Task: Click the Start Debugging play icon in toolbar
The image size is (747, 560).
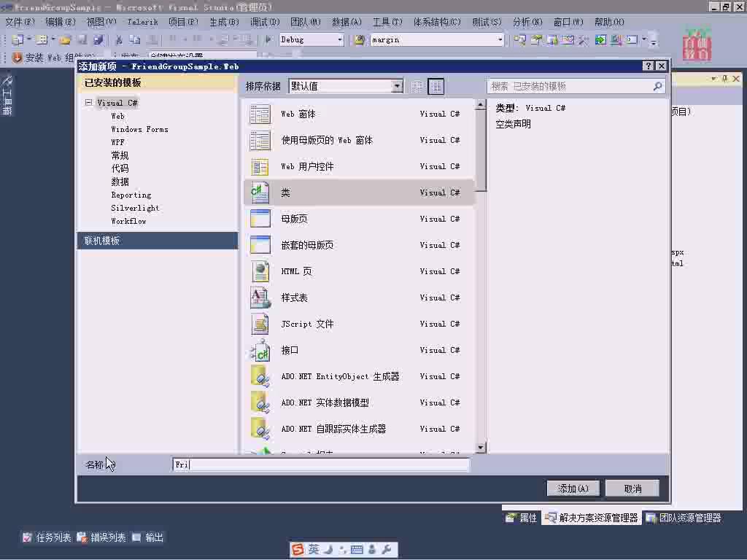Action: click(x=268, y=39)
